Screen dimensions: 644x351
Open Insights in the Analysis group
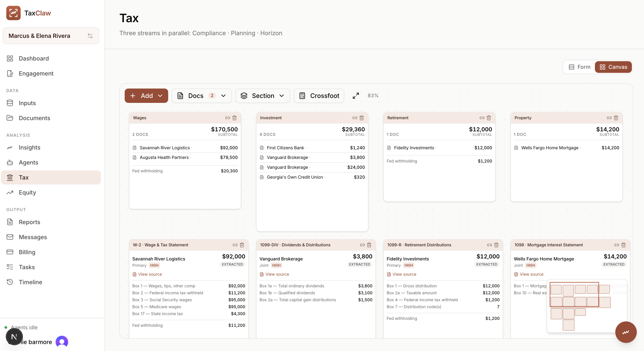51,147
